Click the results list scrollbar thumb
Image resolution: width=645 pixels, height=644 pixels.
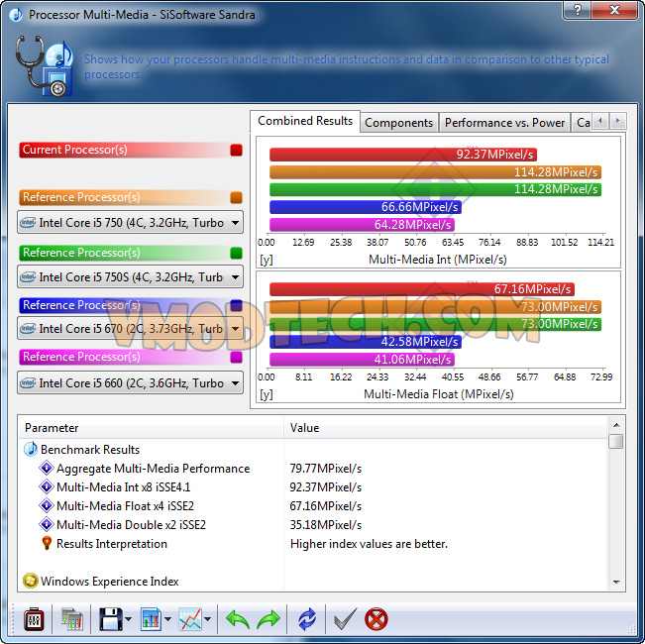coord(616,441)
